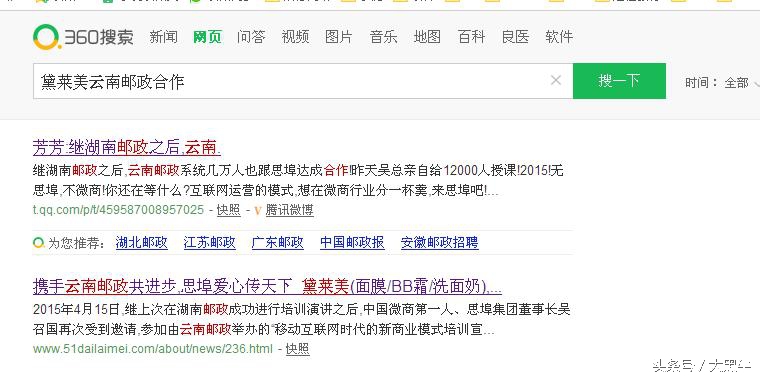Click the V verified icon beside 腾讯微博
760x378 pixels.
point(258,210)
